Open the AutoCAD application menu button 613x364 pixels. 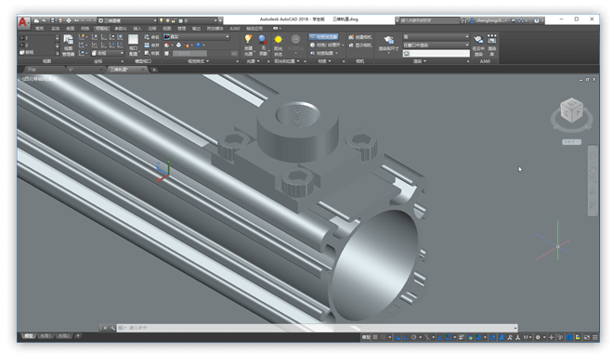[23, 22]
